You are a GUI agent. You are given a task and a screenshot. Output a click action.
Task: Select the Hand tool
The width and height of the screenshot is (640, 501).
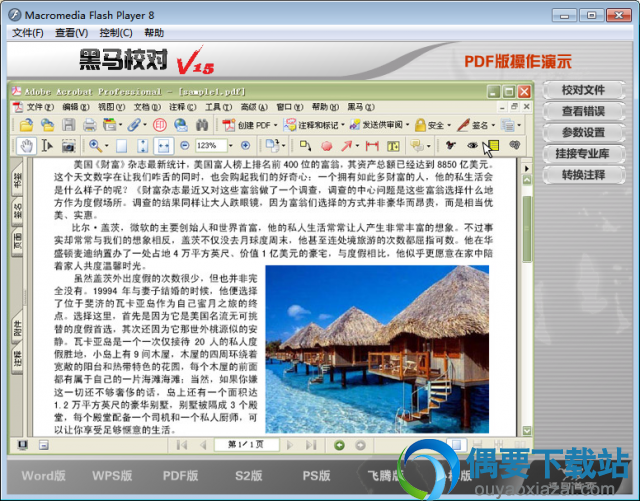[x=27, y=146]
